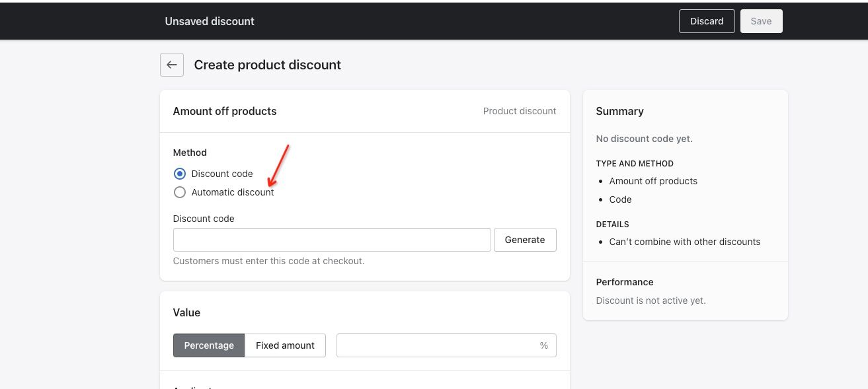Screen dimensions: 868x389
Task: Click the Amount off products heading
Action: [225, 111]
